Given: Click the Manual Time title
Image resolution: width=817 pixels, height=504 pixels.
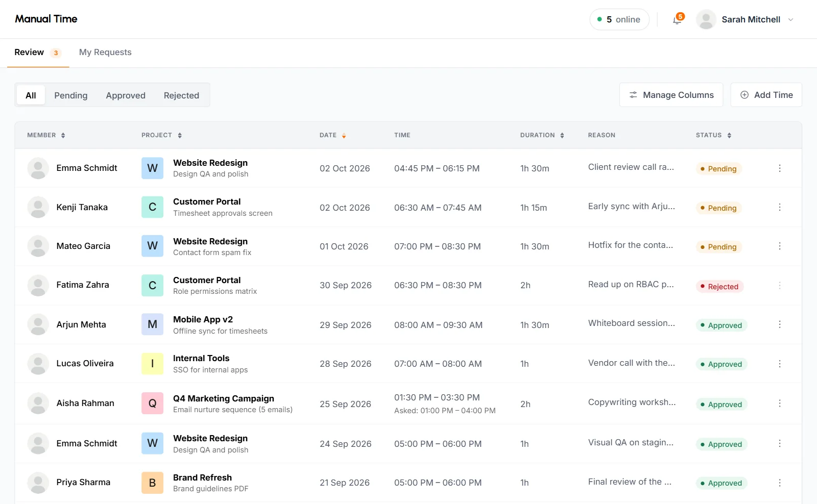Looking at the screenshot, I should click(46, 19).
